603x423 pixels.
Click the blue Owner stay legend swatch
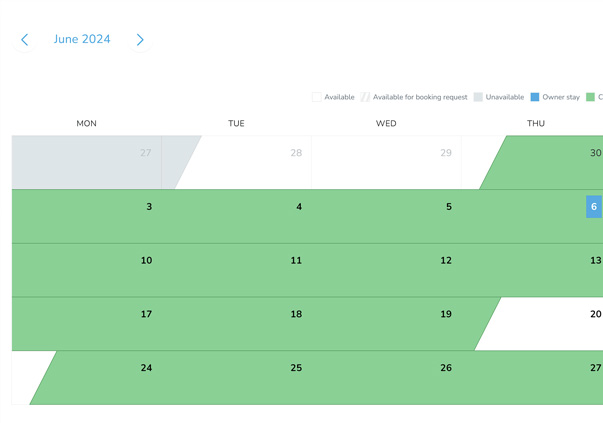pyautogui.click(x=535, y=97)
